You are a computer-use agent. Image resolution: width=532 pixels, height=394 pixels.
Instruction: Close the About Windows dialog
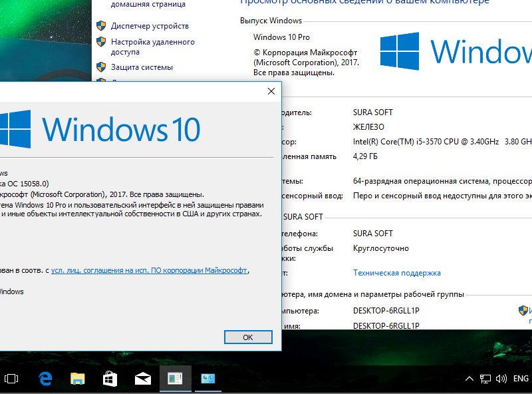(x=271, y=91)
